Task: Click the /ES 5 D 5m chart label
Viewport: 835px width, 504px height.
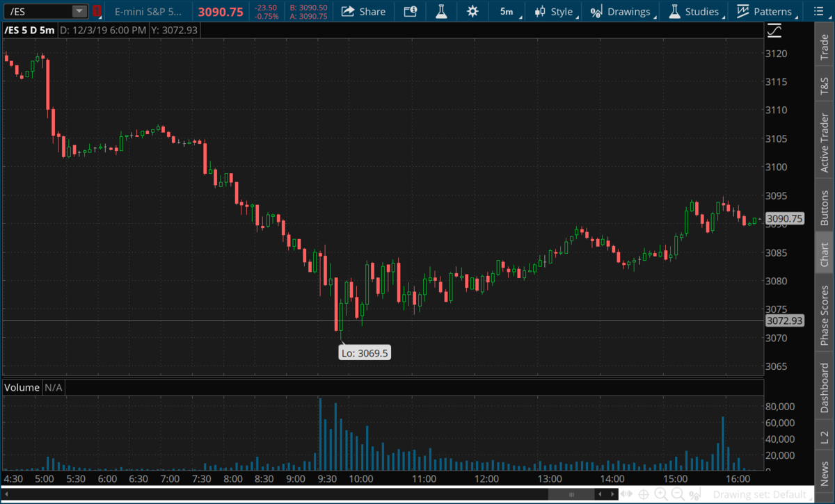Action: click(29, 31)
